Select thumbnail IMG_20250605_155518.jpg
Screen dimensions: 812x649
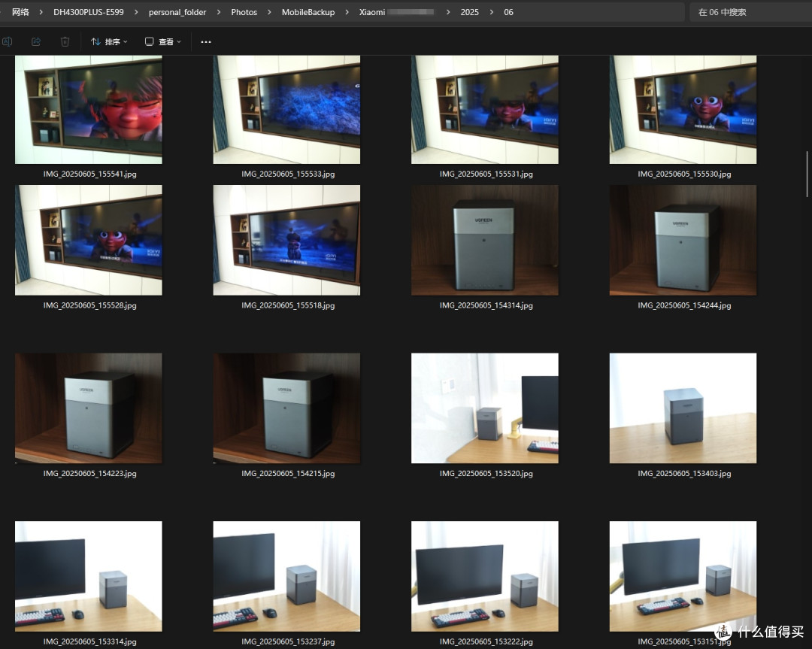click(x=286, y=241)
